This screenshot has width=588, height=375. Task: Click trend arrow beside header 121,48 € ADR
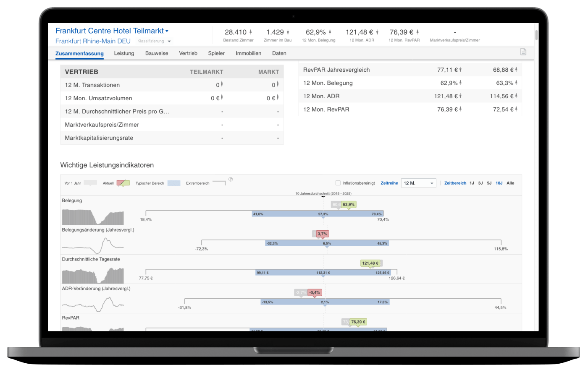click(377, 32)
